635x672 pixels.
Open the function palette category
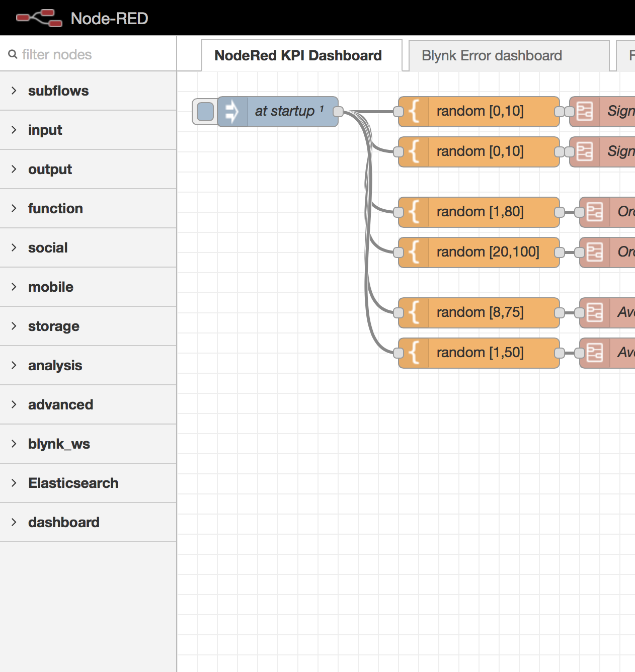88,209
